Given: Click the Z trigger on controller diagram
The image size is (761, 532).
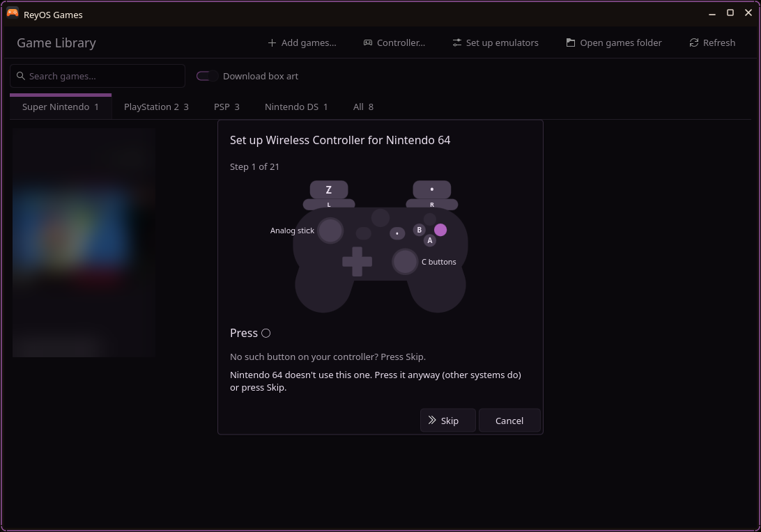Looking at the screenshot, I should pos(329,189).
